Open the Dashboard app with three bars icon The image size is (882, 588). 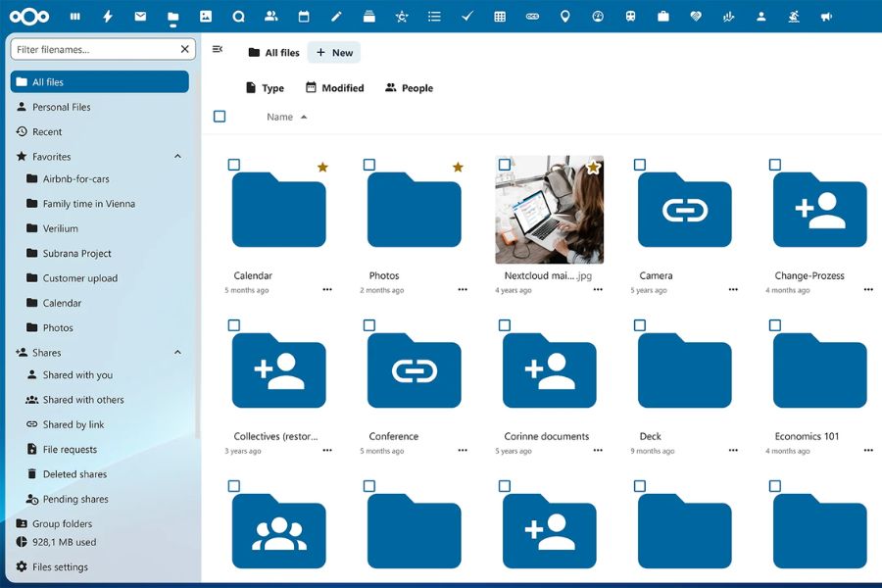[x=74, y=17]
